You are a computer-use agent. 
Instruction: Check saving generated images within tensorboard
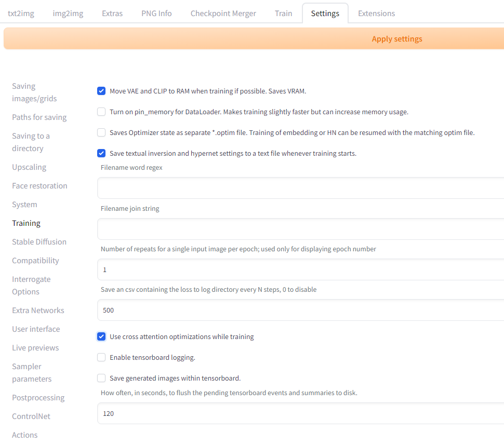101,377
